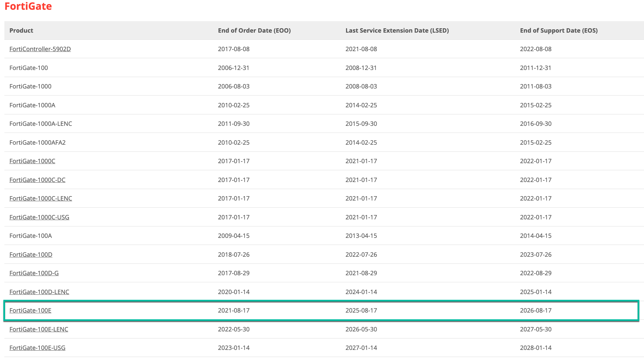Click FortiGate-100E-USG LSED date 2027-01-14
Image resolution: width=644 pixels, height=358 pixels.
pos(361,348)
